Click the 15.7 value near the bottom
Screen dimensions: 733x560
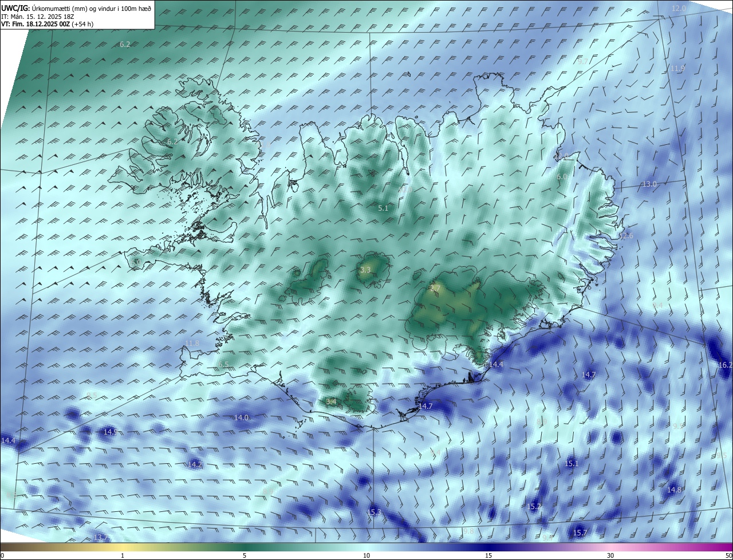[x=580, y=533]
